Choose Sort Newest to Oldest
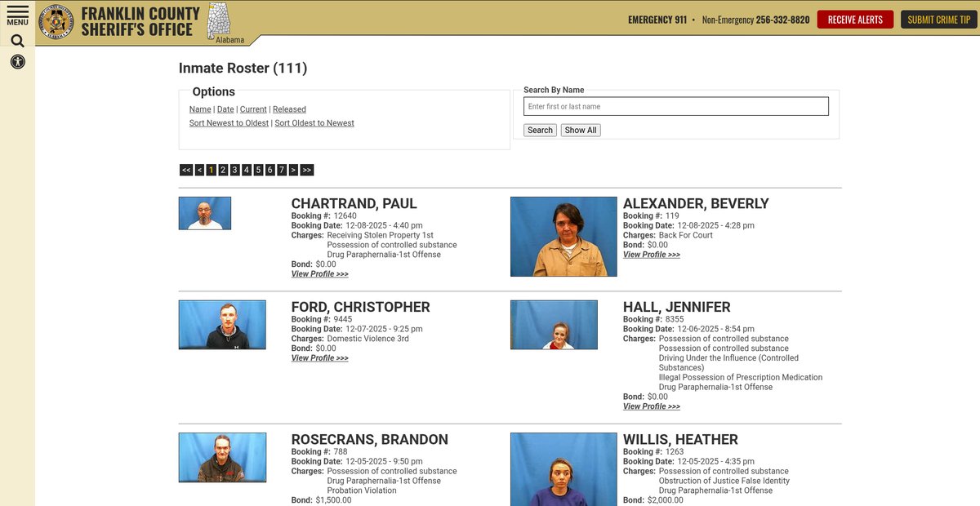This screenshot has height=506, width=980. point(229,123)
